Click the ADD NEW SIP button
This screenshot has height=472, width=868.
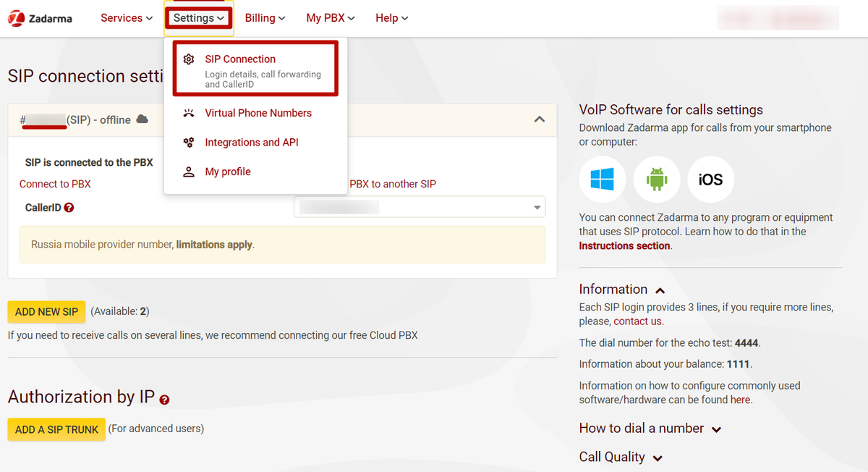[x=47, y=311]
